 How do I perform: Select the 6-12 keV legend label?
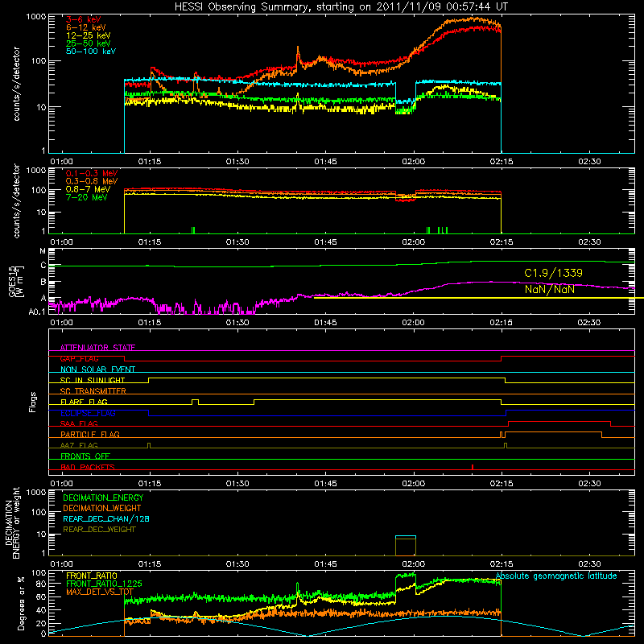[86, 27]
